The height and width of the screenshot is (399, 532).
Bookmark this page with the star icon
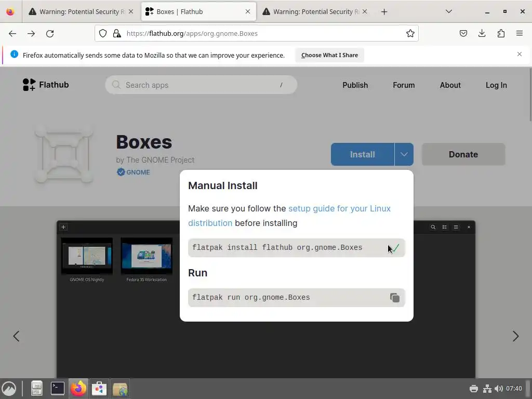(410, 33)
